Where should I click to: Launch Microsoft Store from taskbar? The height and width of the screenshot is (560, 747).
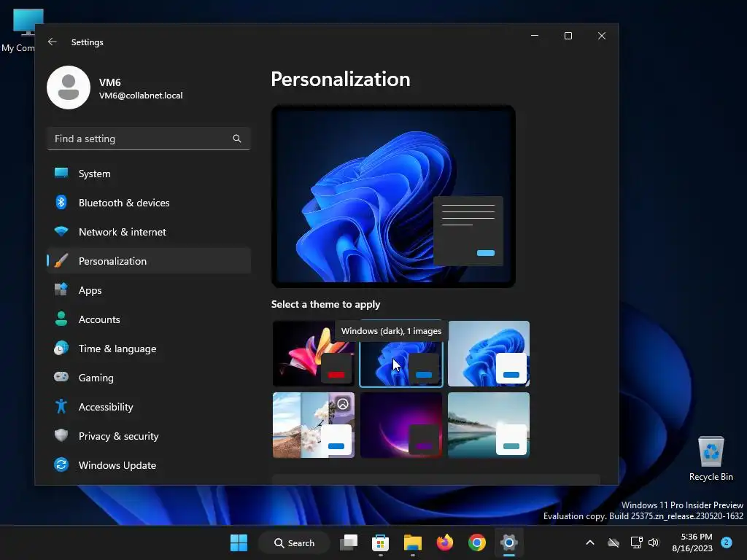(380, 542)
